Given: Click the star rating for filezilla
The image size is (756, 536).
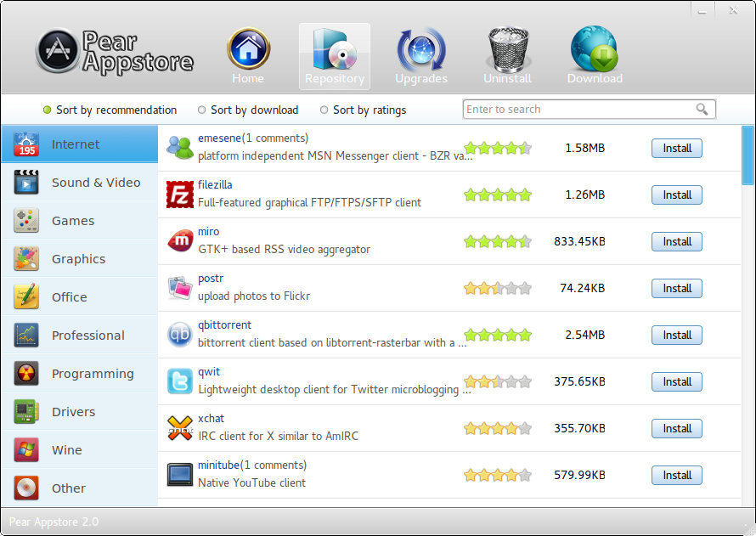Looking at the screenshot, I should [498, 195].
